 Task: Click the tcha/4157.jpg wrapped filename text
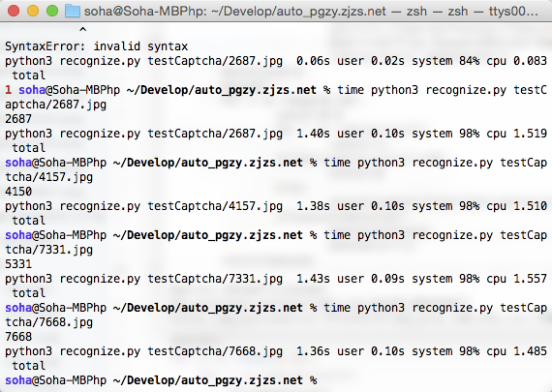coord(49,177)
